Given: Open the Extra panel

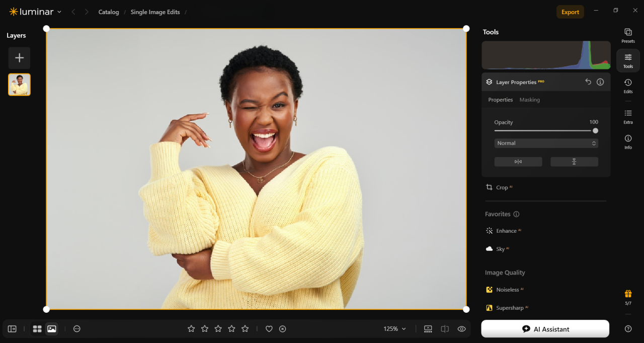Looking at the screenshot, I should 628,116.
